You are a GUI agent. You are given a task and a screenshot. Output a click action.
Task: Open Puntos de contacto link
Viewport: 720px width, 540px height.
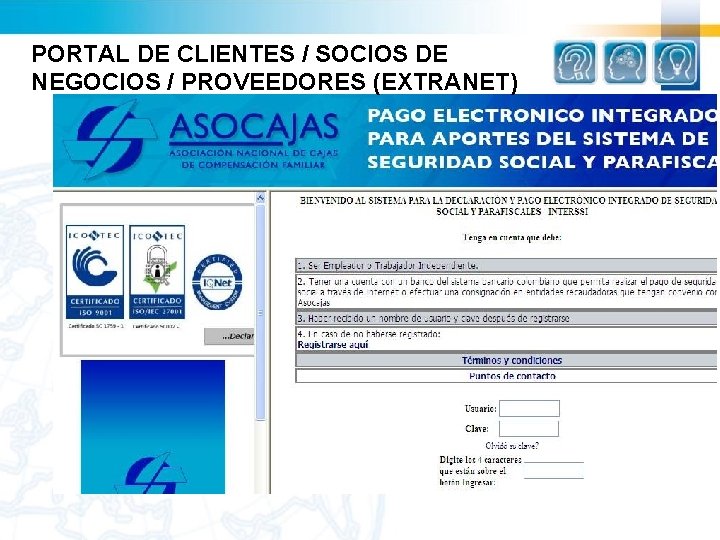512,376
